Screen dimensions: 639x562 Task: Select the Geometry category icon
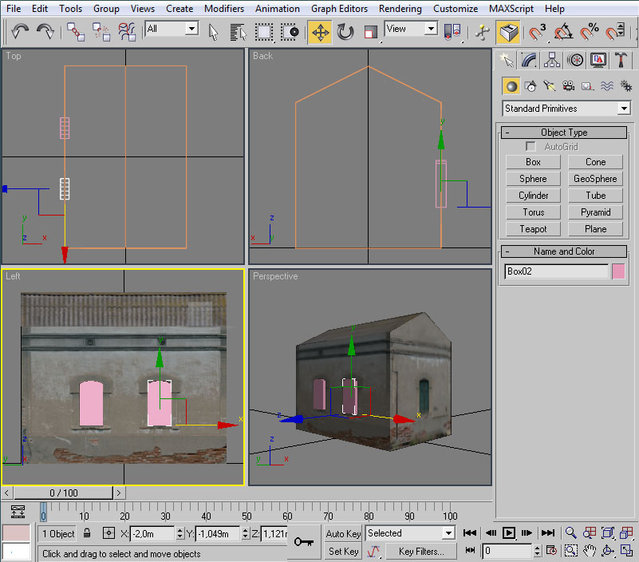[x=511, y=87]
